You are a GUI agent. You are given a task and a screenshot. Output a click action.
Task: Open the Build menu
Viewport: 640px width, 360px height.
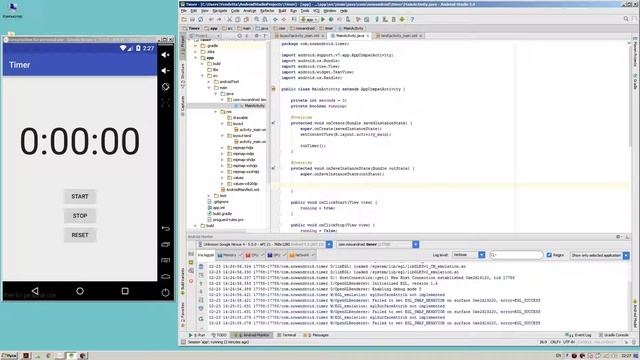(x=282, y=11)
